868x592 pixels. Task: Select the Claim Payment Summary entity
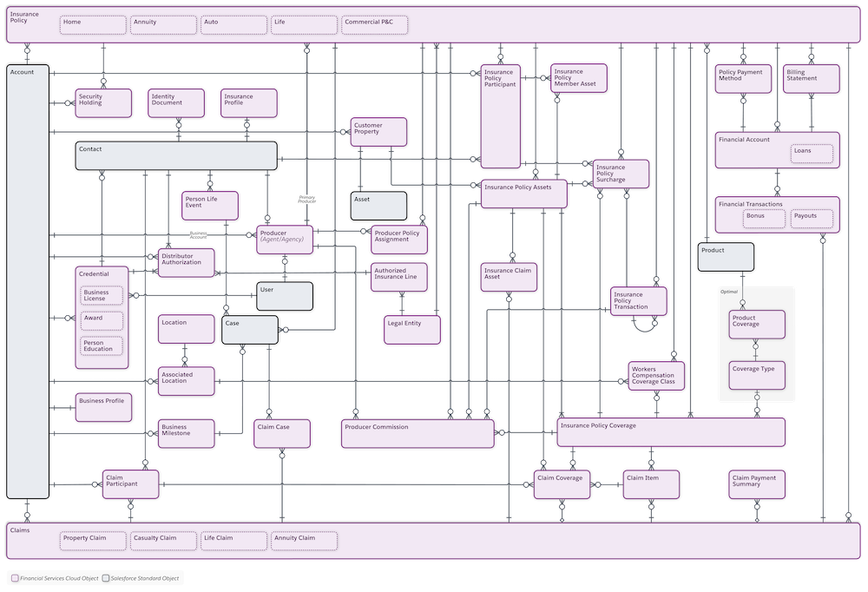(755, 483)
